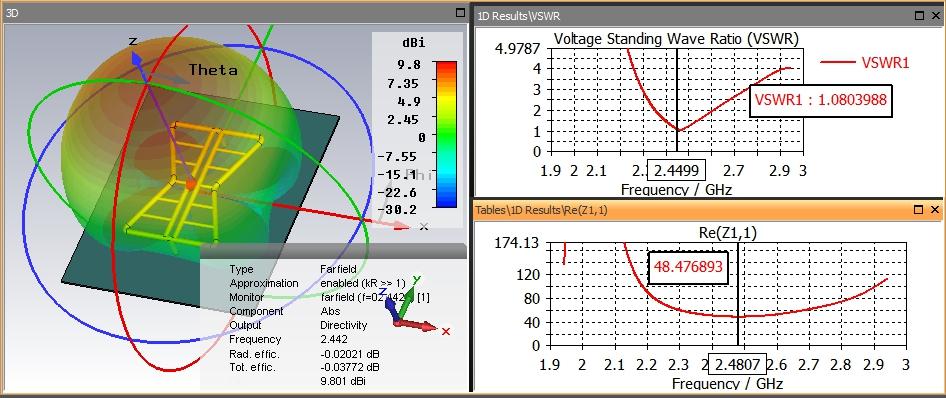Click the vertical marker line in VSWR plot
Screen dimensions: 946x398
point(677,100)
